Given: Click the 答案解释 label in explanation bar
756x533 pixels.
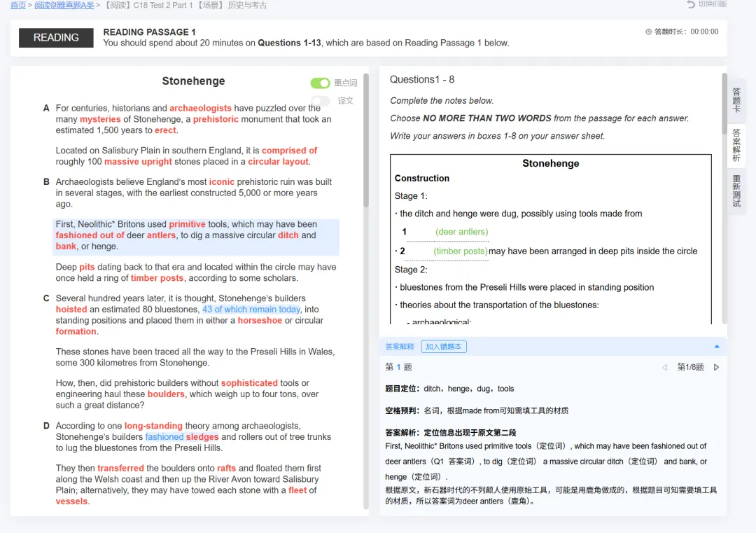Looking at the screenshot, I should pyautogui.click(x=400, y=347).
